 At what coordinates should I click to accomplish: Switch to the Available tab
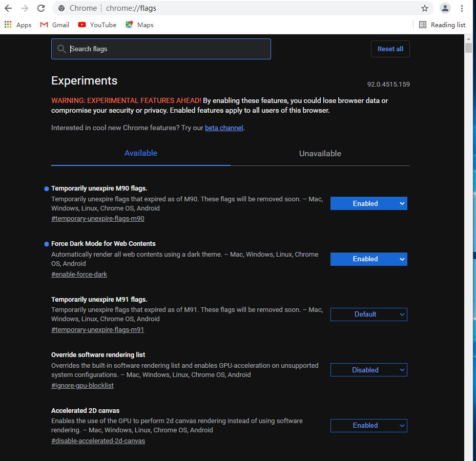click(x=141, y=153)
